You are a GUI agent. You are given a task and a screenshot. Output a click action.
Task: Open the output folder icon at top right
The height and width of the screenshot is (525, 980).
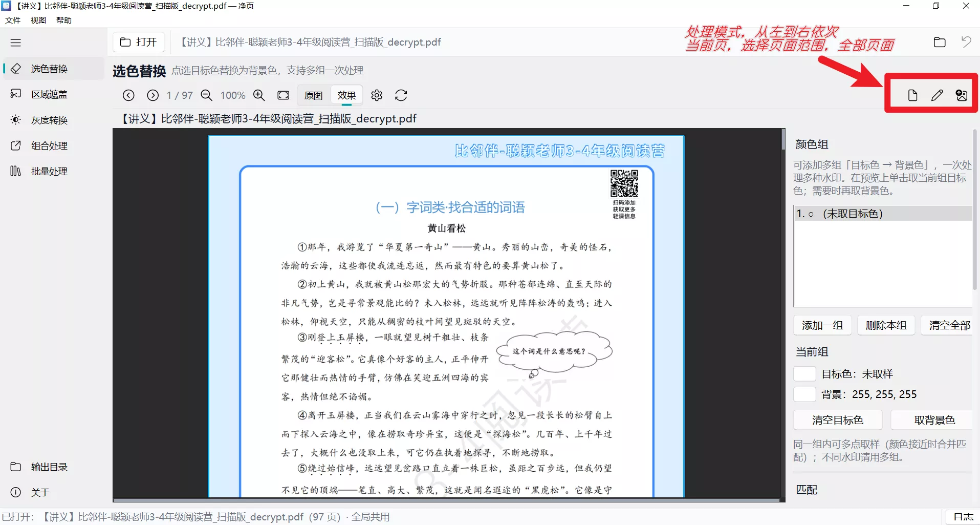(940, 42)
